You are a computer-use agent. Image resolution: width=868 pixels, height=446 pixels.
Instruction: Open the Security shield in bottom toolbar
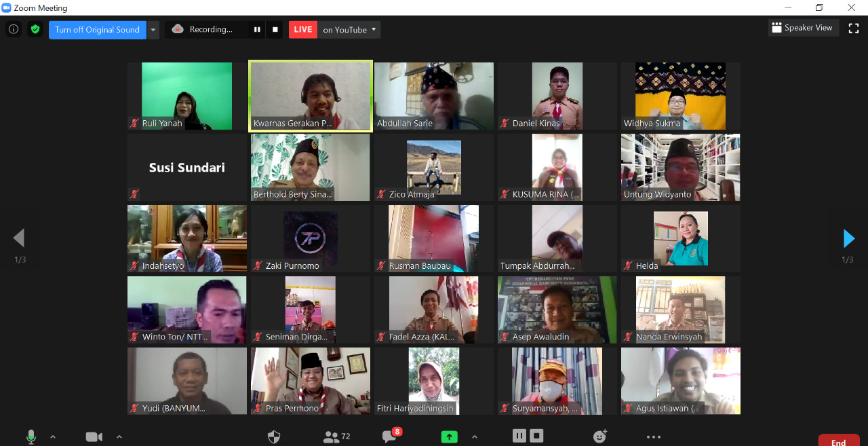click(274, 436)
